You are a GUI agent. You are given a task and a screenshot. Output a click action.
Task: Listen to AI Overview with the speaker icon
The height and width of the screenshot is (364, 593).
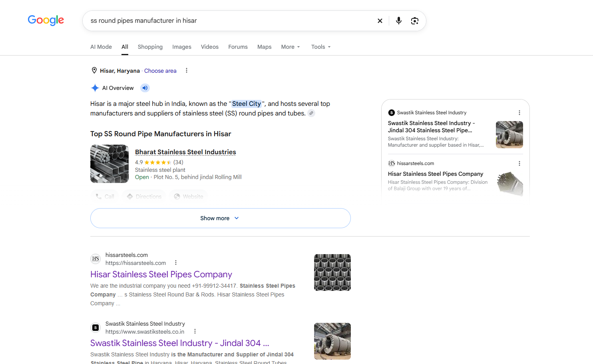145,88
